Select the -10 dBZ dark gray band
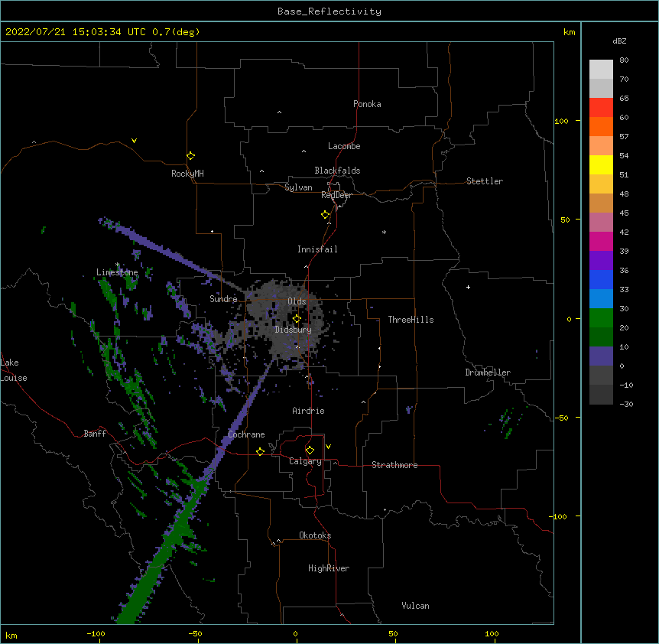 pos(601,395)
